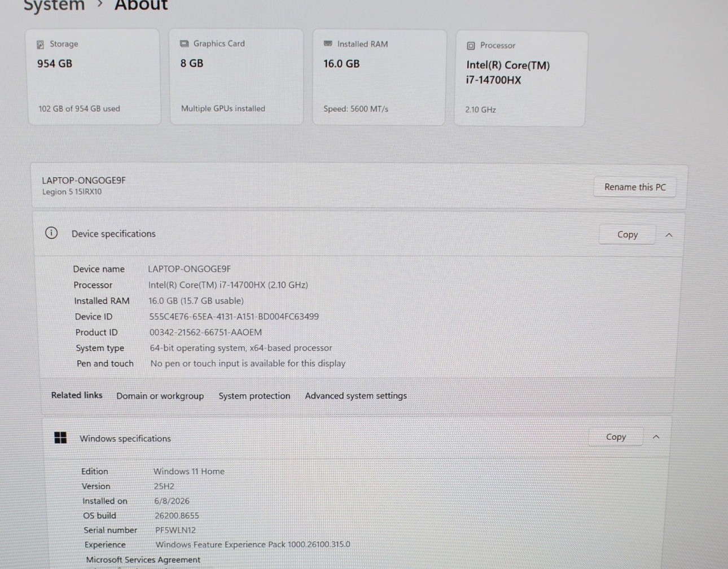This screenshot has width=728, height=569.
Task: Click the Device specifications info icon
Action: (x=51, y=233)
